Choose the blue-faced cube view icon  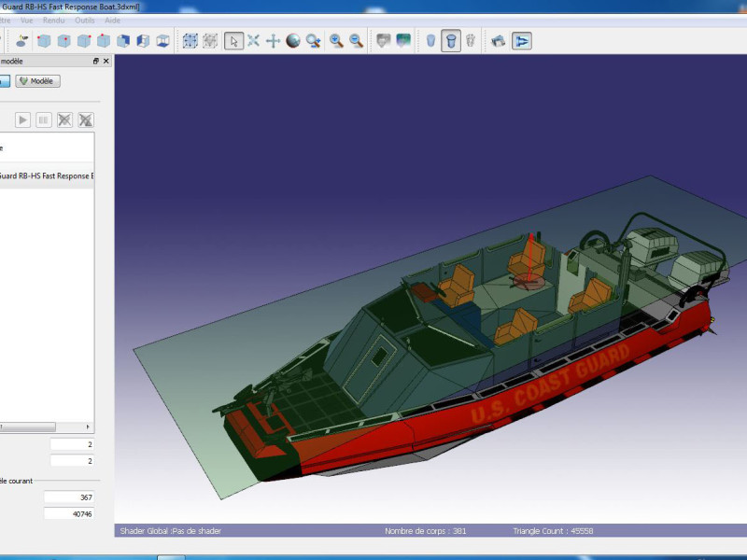(123, 41)
